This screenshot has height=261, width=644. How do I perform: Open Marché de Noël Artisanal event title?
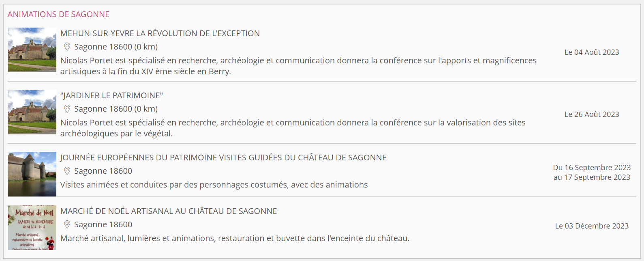(x=169, y=211)
